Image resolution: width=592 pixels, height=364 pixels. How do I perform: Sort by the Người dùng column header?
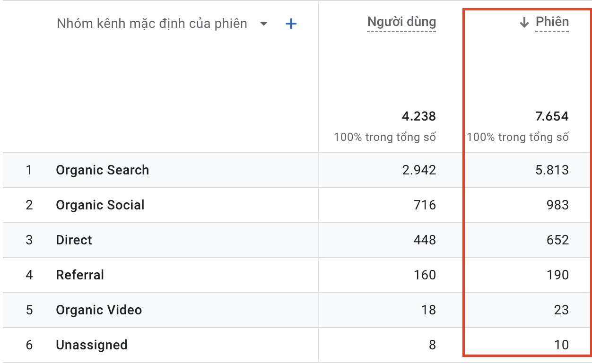(x=401, y=22)
